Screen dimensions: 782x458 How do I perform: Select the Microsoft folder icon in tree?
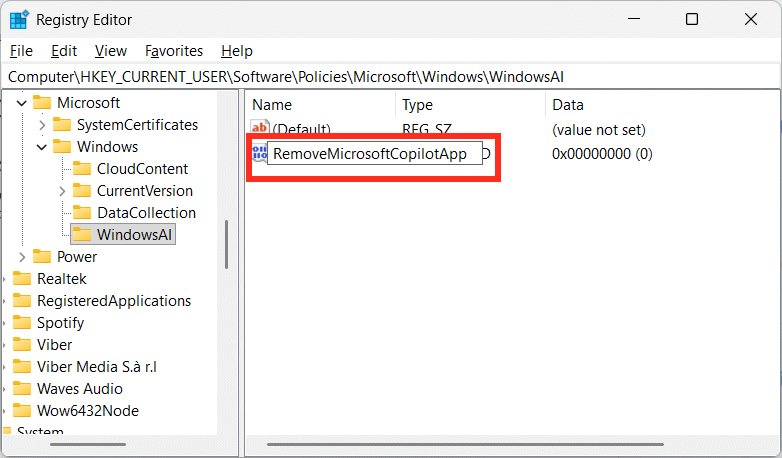pos(42,103)
